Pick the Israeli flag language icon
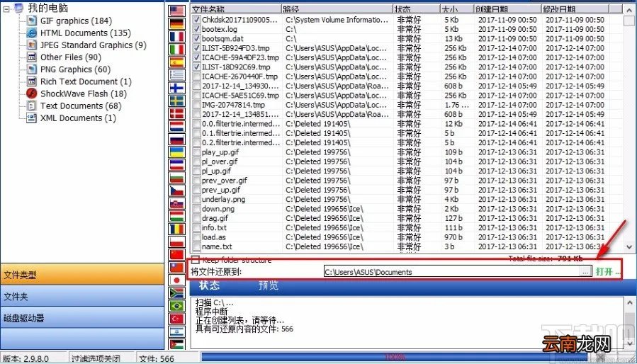Image resolution: width=637 pixels, height=364 pixels. click(x=177, y=332)
